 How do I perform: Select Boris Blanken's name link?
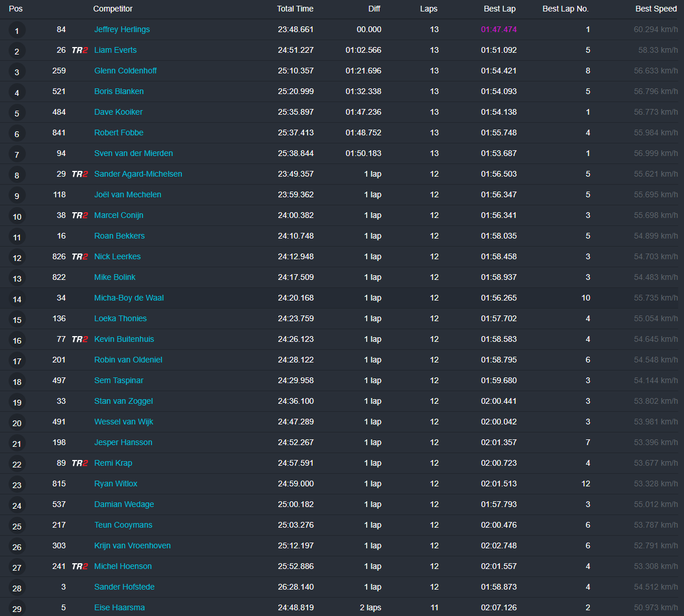click(119, 91)
